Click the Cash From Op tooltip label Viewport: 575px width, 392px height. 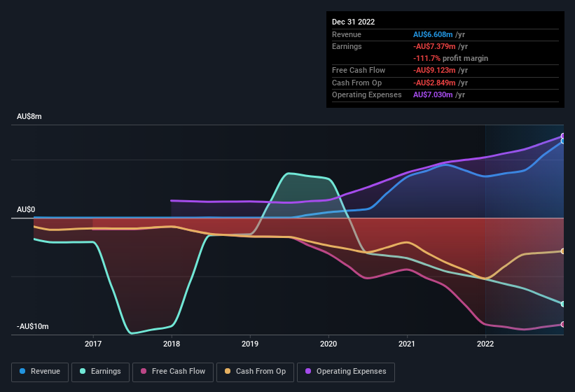click(x=356, y=83)
